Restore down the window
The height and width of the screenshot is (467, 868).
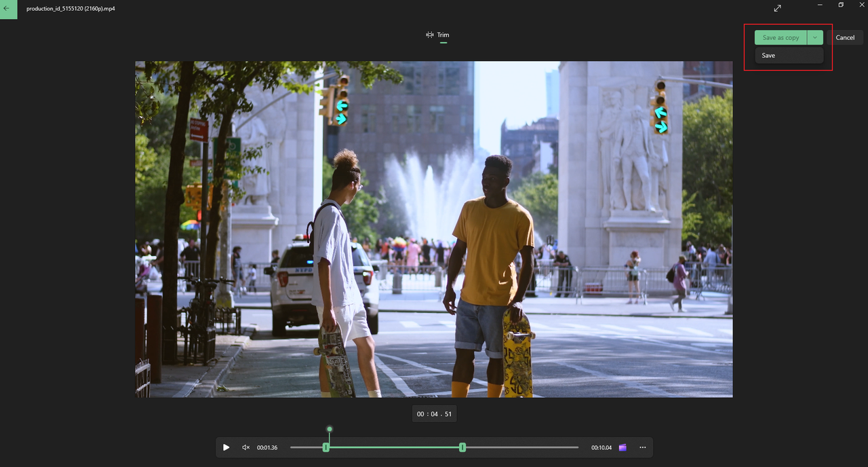(841, 5)
